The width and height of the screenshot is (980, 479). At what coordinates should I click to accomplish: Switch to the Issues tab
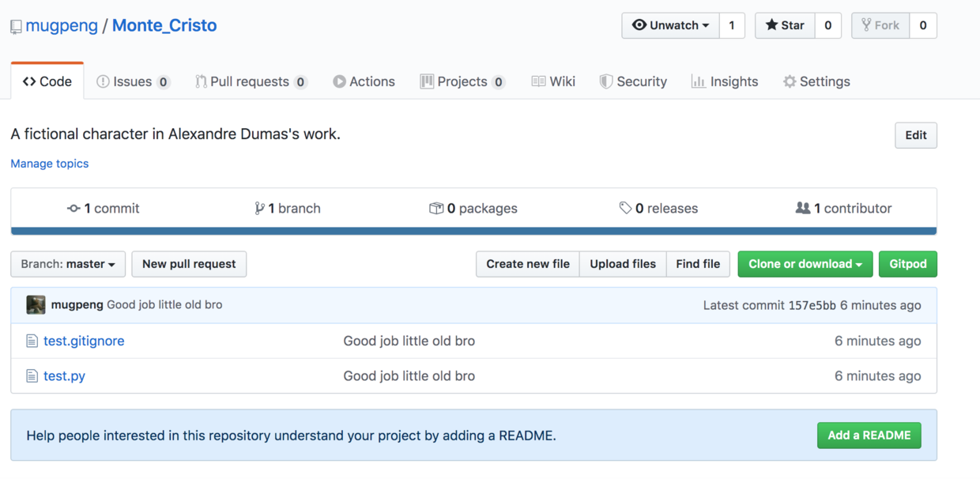(x=133, y=81)
